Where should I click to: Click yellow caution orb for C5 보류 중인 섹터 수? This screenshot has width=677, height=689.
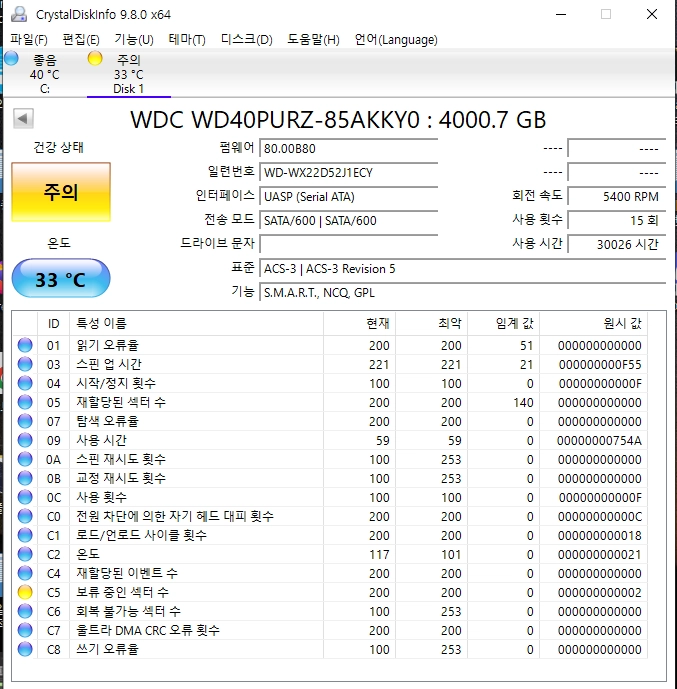point(25,592)
